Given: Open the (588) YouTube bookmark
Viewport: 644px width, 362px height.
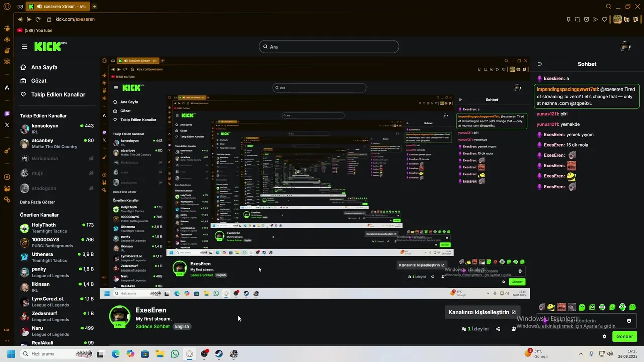Looking at the screenshot, I should click(35, 30).
